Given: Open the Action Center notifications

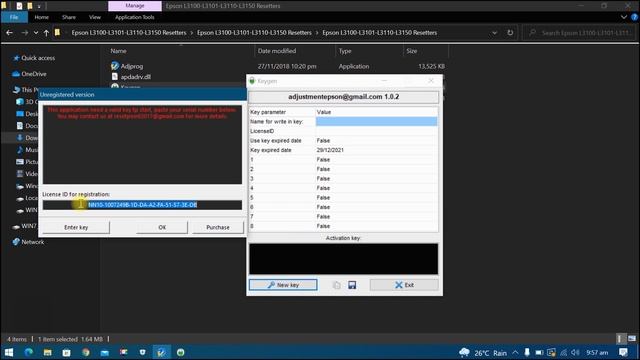Looking at the screenshot, I should (x=623, y=352).
